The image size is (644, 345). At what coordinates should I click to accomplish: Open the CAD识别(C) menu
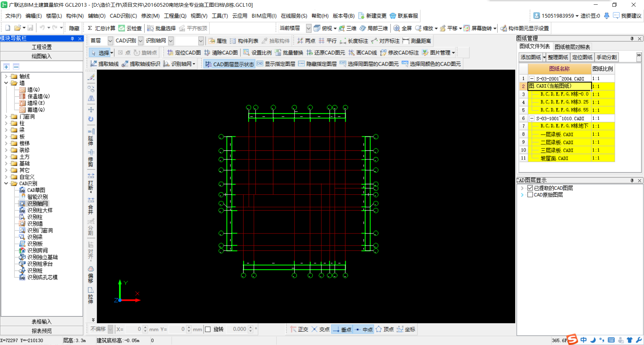(123, 16)
